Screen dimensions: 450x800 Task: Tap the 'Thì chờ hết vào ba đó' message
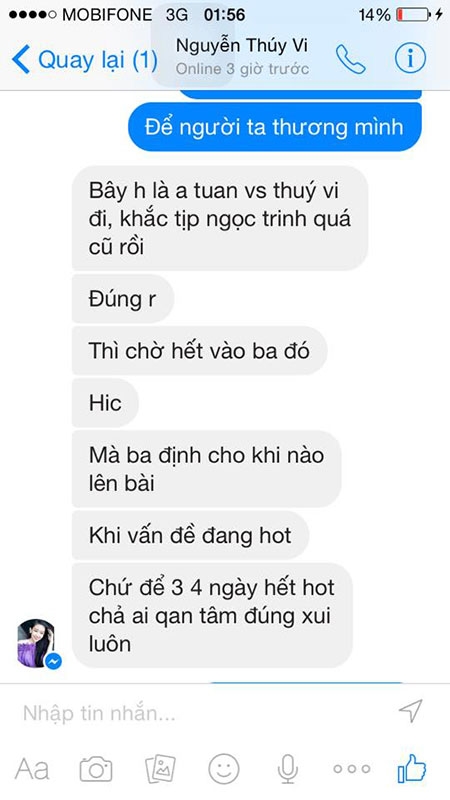click(199, 351)
